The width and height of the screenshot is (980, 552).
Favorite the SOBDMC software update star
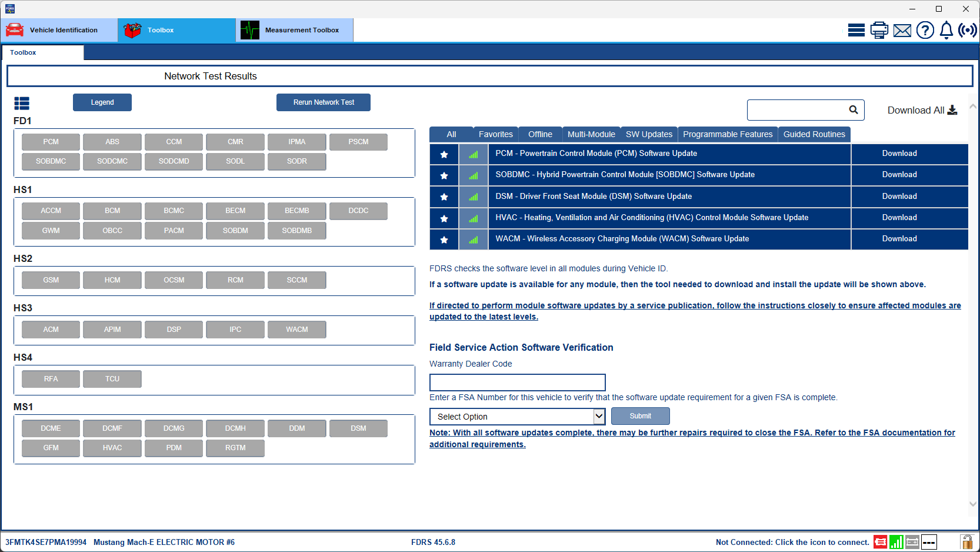(444, 175)
